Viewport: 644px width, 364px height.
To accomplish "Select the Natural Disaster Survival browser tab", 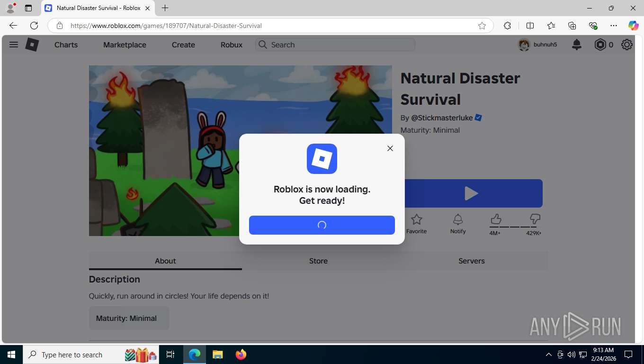I will pyautogui.click(x=98, y=8).
